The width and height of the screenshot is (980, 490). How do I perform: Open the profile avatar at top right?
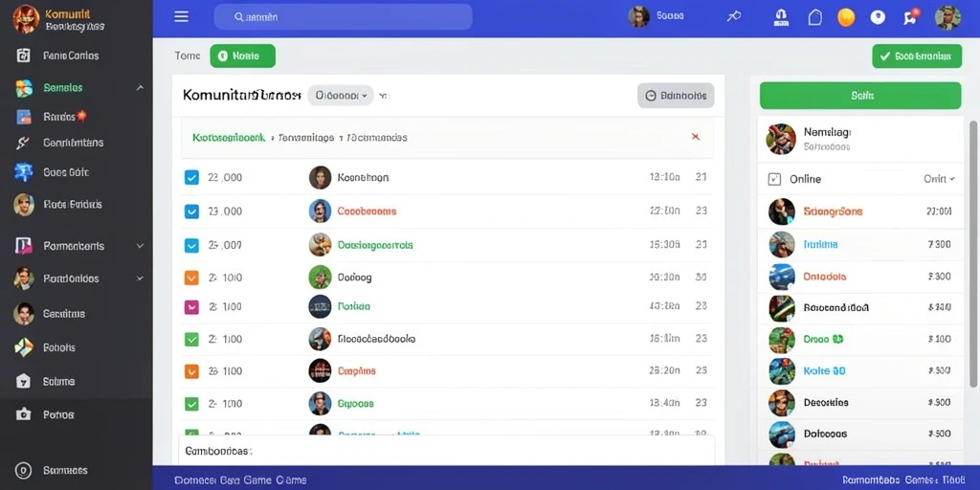[x=947, y=17]
